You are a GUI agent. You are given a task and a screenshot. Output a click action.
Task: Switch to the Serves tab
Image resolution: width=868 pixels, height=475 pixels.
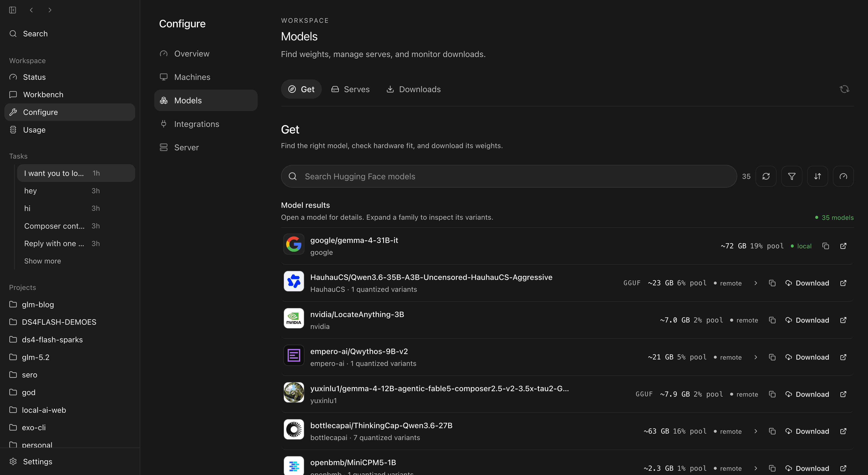coord(350,89)
